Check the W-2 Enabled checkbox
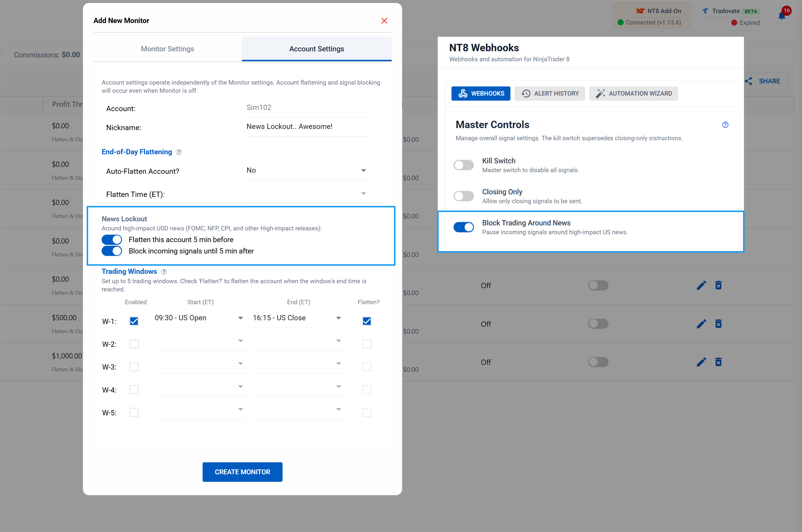This screenshot has width=802, height=532. tap(134, 344)
